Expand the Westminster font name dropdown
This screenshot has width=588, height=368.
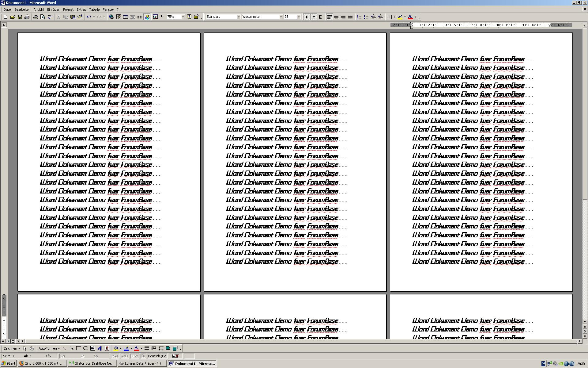[281, 17]
